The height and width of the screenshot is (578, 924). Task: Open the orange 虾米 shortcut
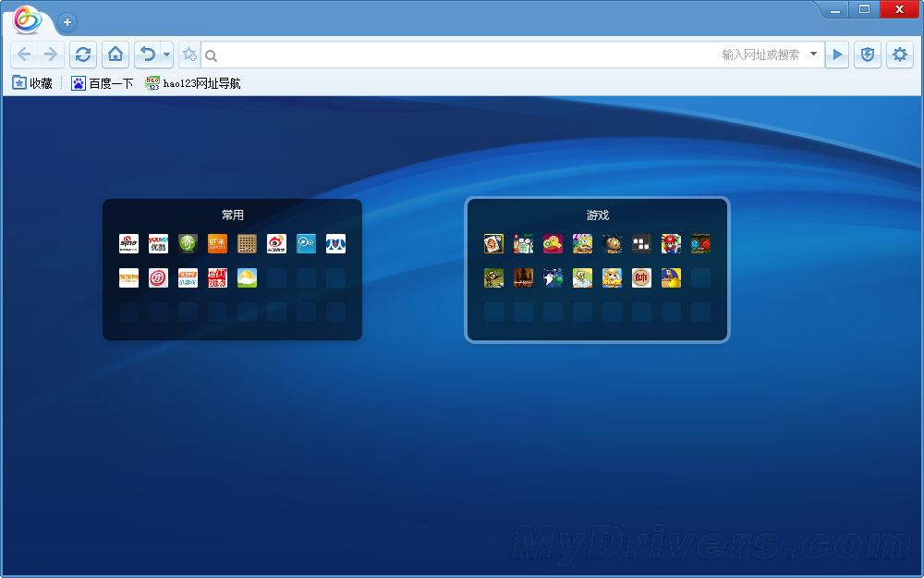click(217, 243)
